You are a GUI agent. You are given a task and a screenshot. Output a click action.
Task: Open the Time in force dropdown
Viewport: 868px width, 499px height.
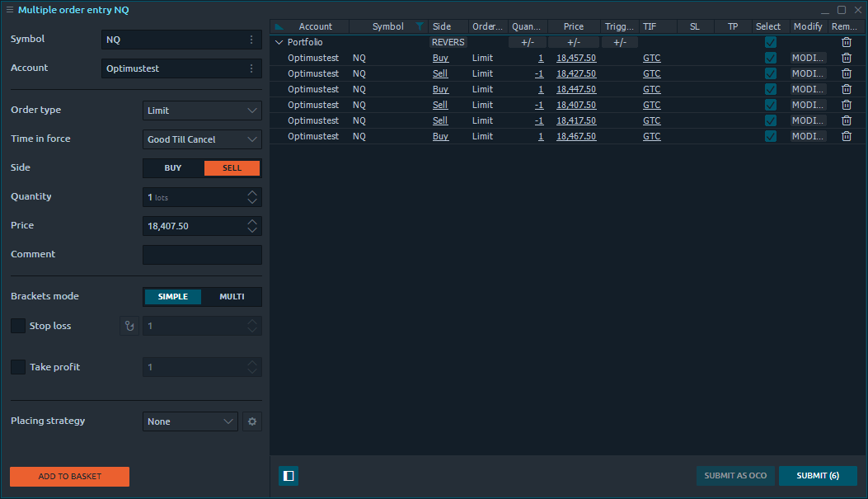202,139
